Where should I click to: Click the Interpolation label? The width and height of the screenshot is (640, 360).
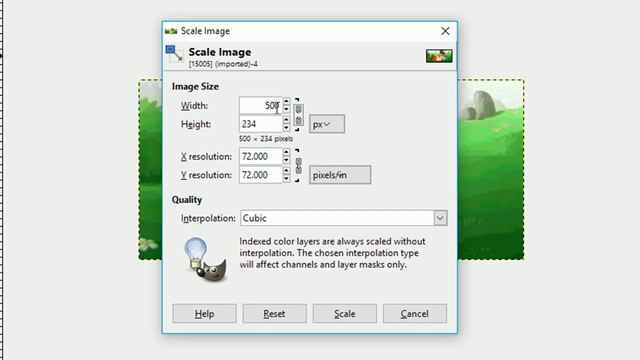tap(208, 218)
